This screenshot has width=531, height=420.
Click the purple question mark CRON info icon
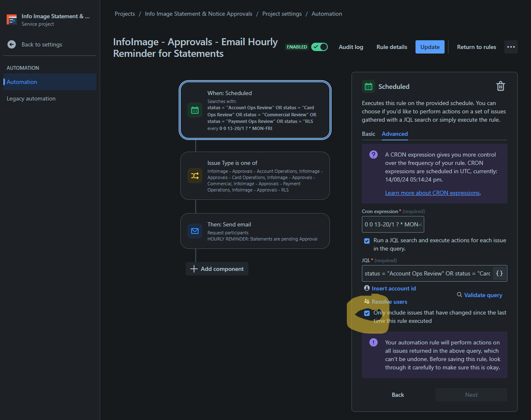tap(374, 155)
